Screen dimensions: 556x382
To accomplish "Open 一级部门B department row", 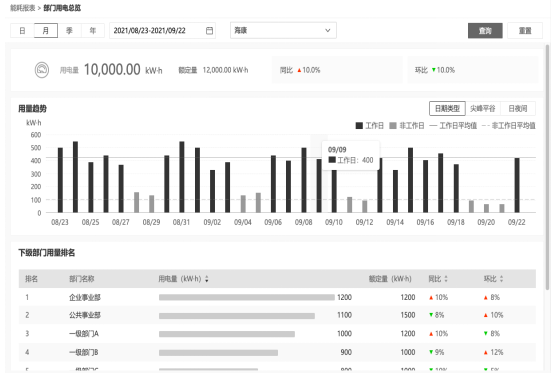I will (277, 352).
